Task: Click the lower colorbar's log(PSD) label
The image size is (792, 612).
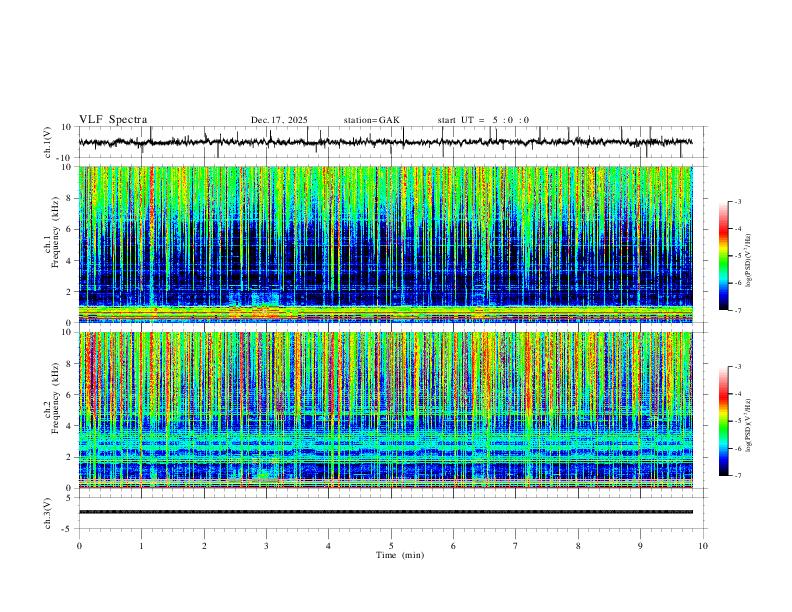Action: coord(749,425)
